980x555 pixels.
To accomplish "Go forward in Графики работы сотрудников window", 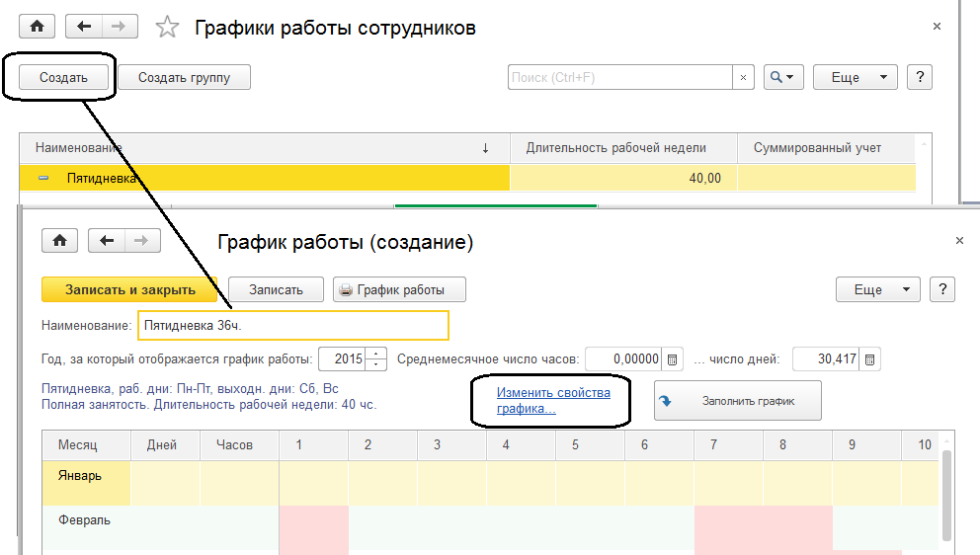I will [x=119, y=27].
